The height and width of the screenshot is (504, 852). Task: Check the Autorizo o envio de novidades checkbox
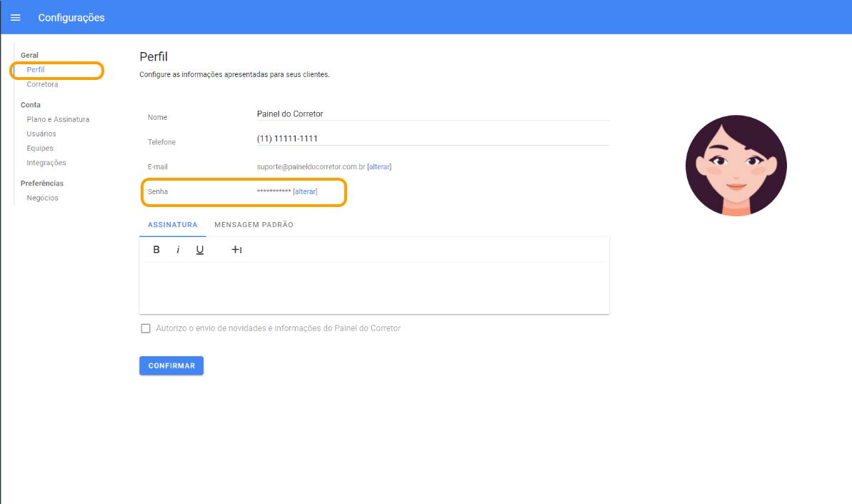[146, 328]
